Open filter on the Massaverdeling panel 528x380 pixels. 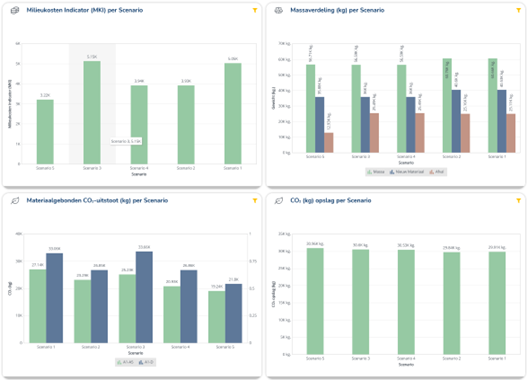coord(519,10)
